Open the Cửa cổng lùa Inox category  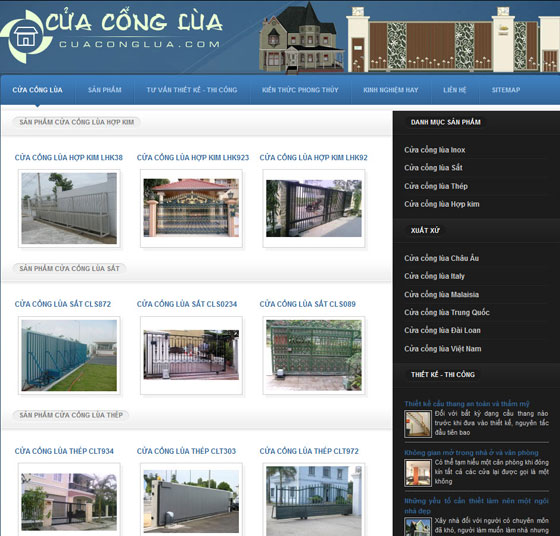435,150
